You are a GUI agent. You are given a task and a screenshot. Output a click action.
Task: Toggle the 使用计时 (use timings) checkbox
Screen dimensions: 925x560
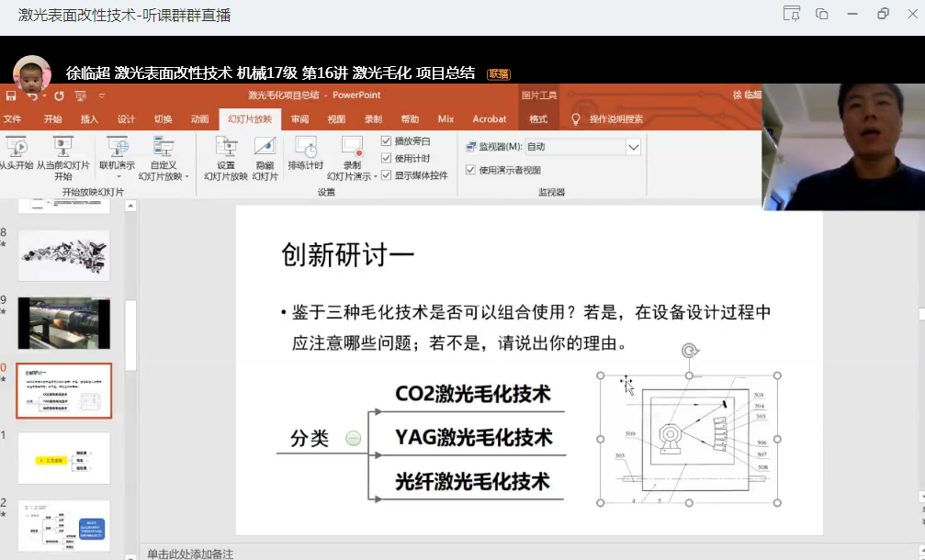pos(387,158)
